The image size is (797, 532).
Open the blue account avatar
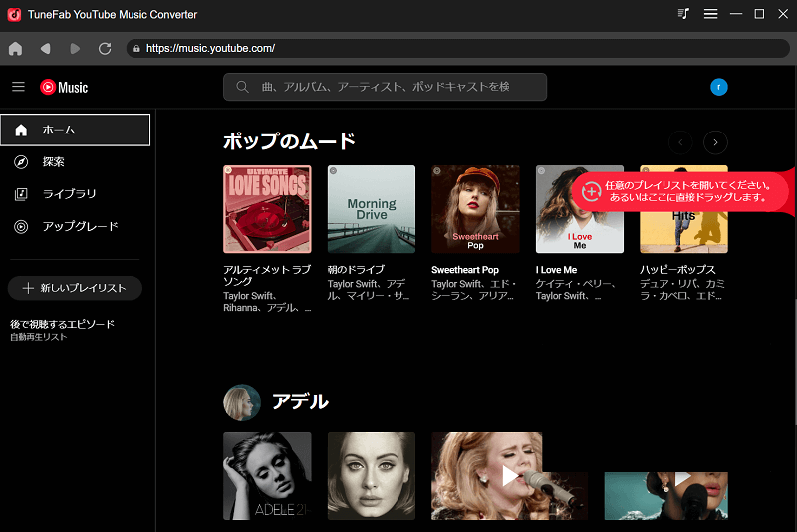718,87
